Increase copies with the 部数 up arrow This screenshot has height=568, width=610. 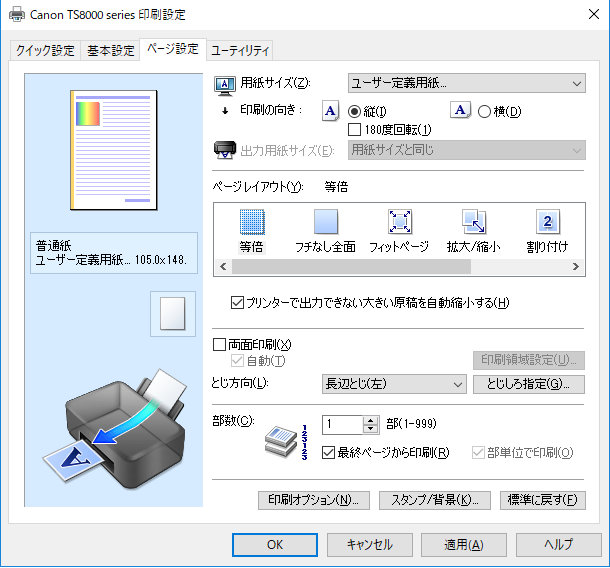point(370,421)
